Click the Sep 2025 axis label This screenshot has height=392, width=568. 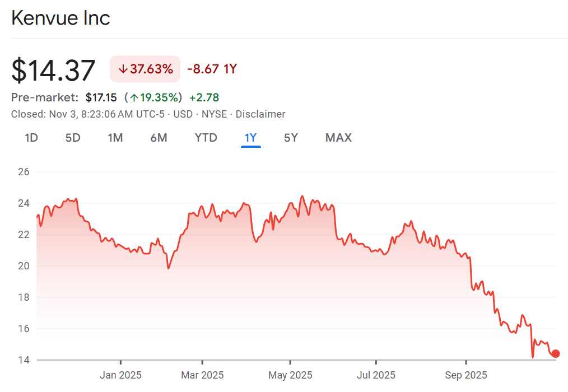point(467,375)
